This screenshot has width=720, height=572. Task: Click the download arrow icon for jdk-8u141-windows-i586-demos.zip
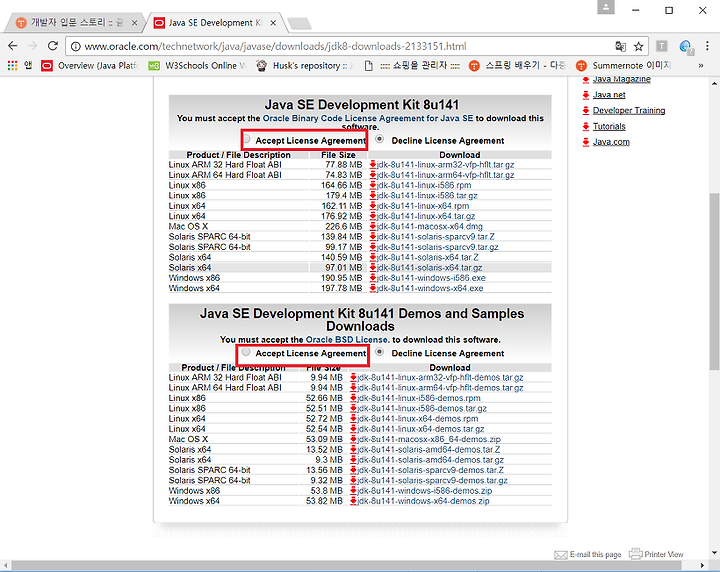coord(353,491)
